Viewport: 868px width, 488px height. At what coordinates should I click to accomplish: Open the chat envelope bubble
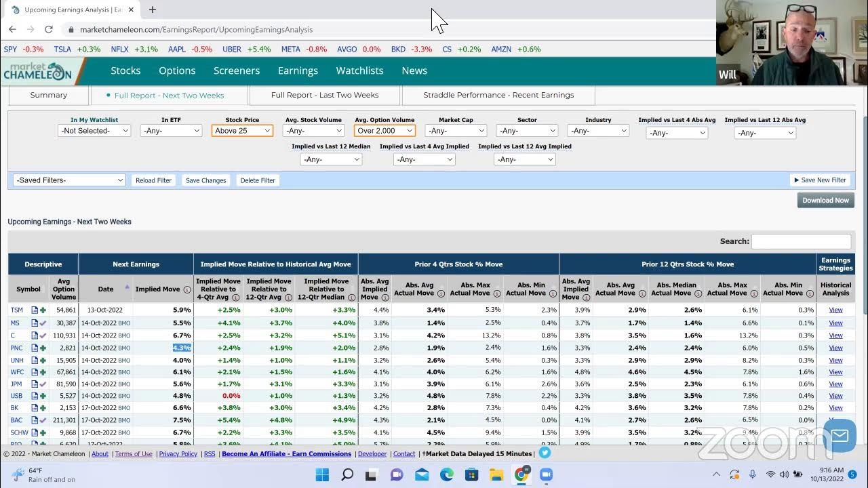tap(840, 436)
